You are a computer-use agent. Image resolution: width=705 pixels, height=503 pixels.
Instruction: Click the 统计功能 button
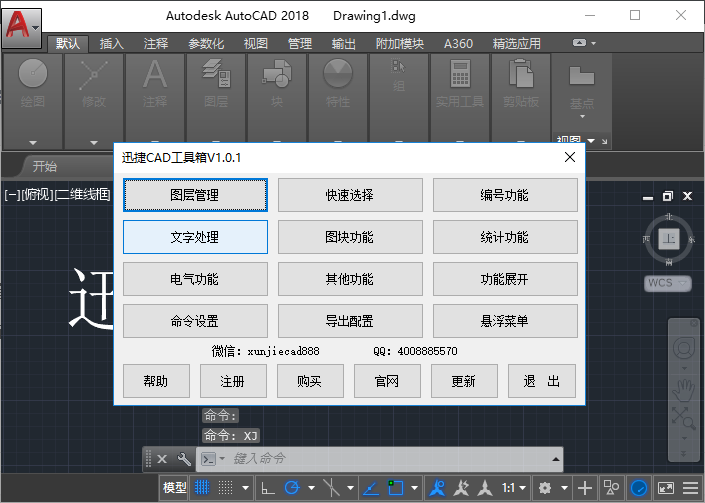(505, 237)
